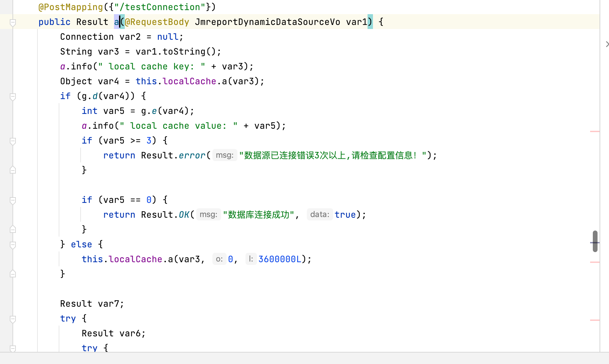Image resolution: width=609 pixels, height=364 pixels.
Task: Click the 'null' keyword
Action: (x=168, y=37)
